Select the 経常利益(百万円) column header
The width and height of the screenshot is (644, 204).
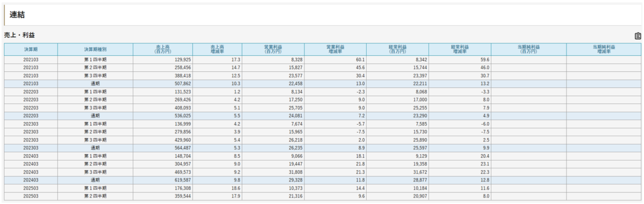(397, 49)
